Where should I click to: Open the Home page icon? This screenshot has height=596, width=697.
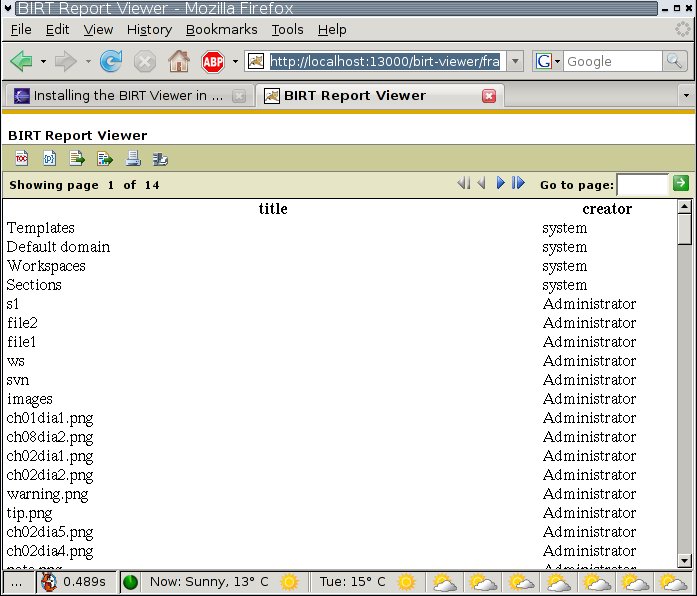[179, 61]
